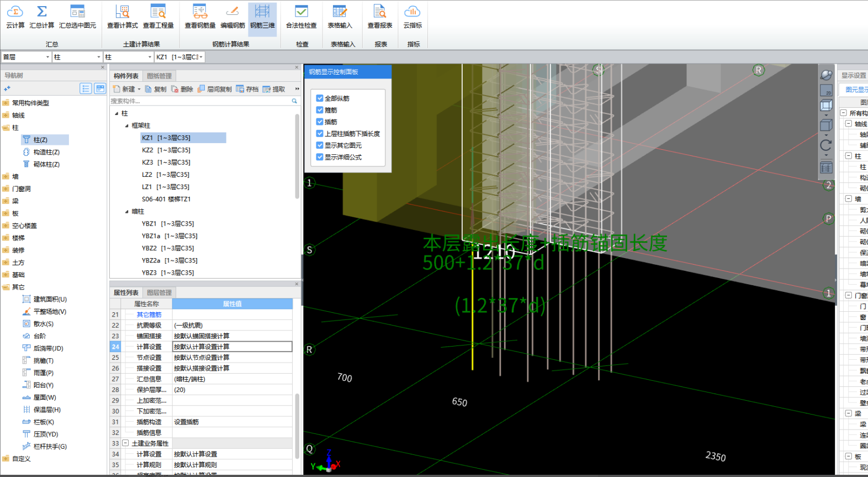Open 查看计算式 tool
Image resolution: width=868 pixels, height=477 pixels.
pos(123,17)
